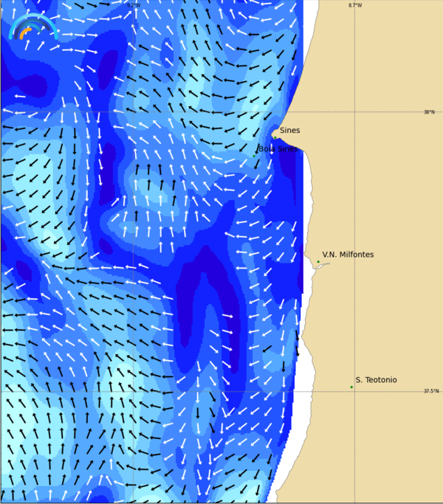The image size is (443, 504).
Task: Click the rainbow arc logo icon
Action: click(x=33, y=27)
